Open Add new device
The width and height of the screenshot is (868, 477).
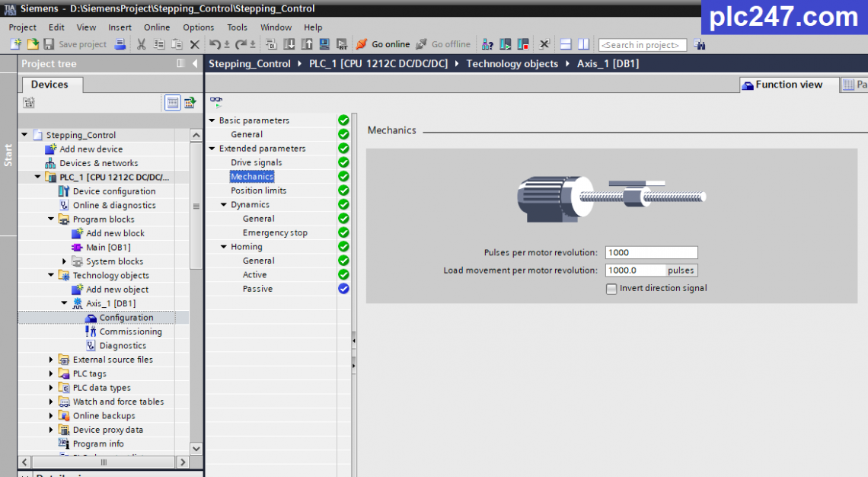(x=91, y=149)
